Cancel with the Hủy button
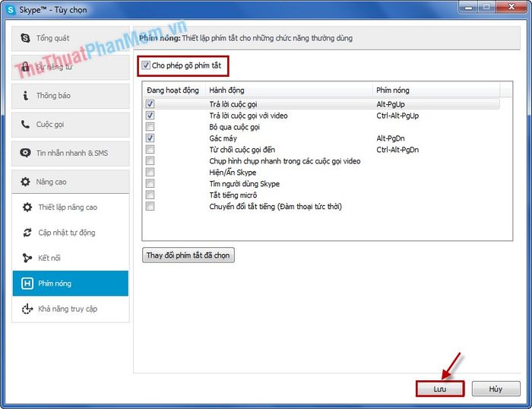The height and width of the screenshot is (409, 532). coord(496,389)
